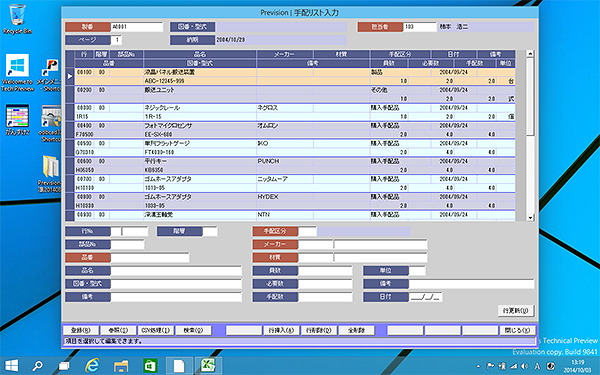Click the 品名 input field in the form
Image resolution: width=600 pixels, height=375 pixels.
click(176, 271)
